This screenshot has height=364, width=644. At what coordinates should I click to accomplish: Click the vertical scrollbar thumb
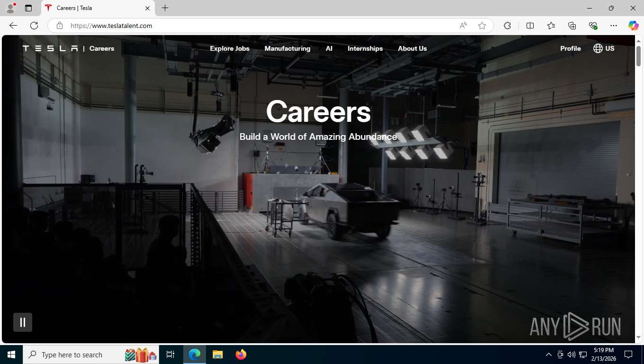639,56
